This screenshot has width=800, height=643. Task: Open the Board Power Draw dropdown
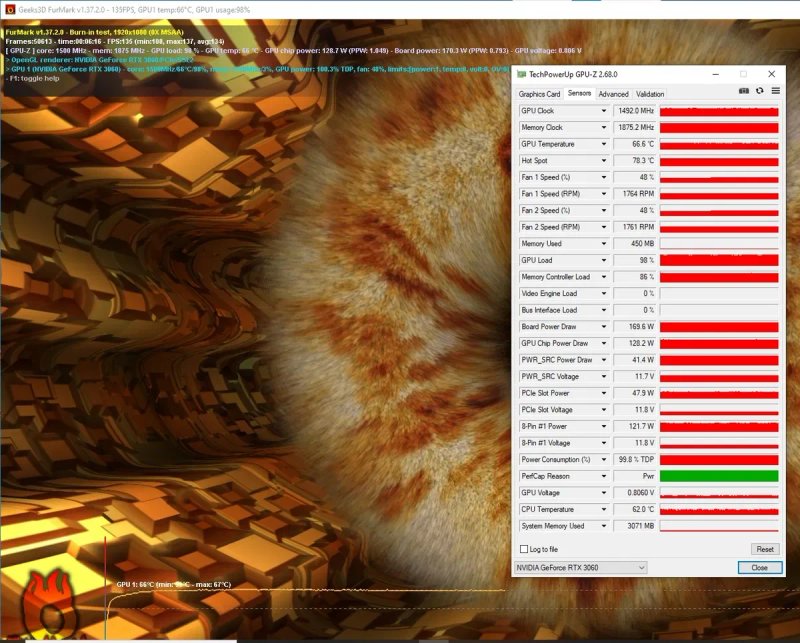pyautogui.click(x=604, y=327)
